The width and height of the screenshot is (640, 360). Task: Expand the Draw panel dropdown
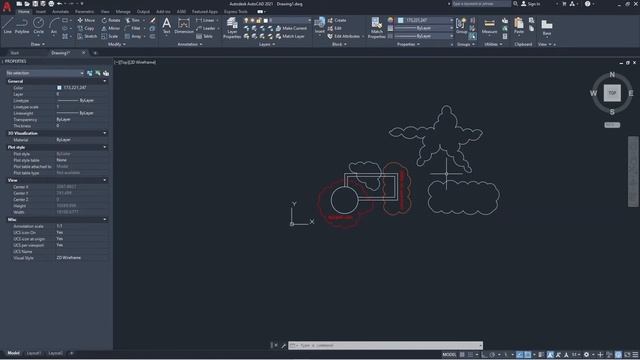pyautogui.click(x=38, y=44)
